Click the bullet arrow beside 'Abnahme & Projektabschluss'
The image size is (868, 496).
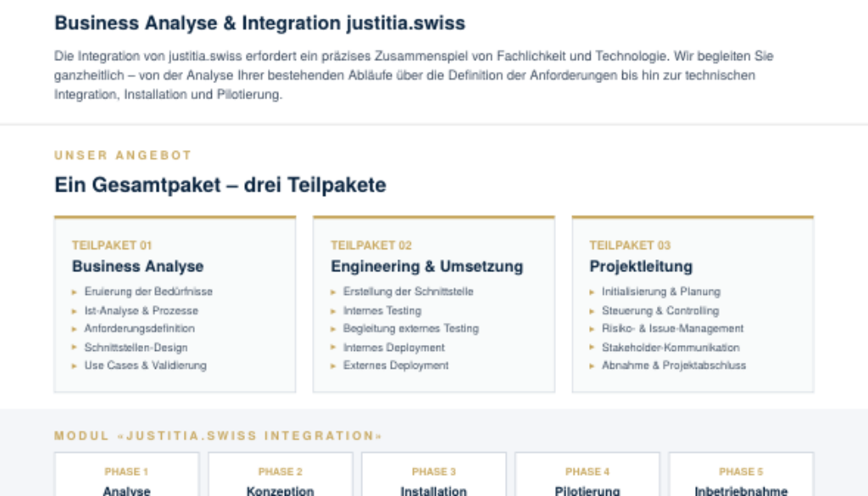(x=592, y=366)
